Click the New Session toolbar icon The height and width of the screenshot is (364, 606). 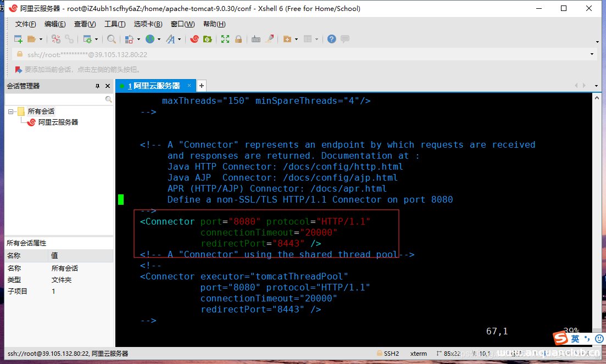tap(18, 39)
